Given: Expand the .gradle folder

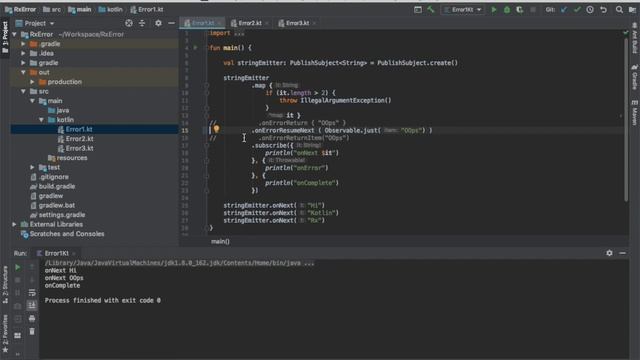Looking at the screenshot, I should [23, 44].
